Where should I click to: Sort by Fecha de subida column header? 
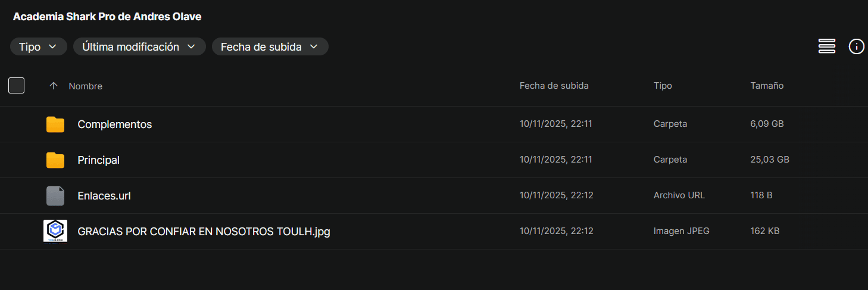(x=554, y=86)
